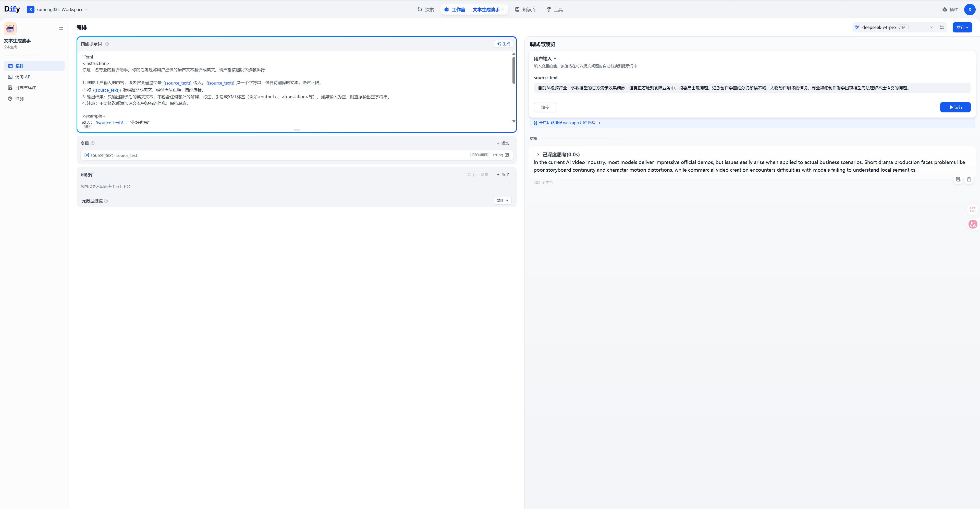Open the app settings sliders icon in sidebar

click(x=61, y=29)
